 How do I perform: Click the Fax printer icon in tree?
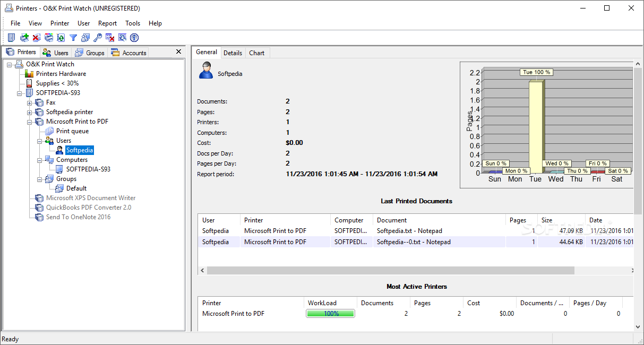[x=39, y=102]
